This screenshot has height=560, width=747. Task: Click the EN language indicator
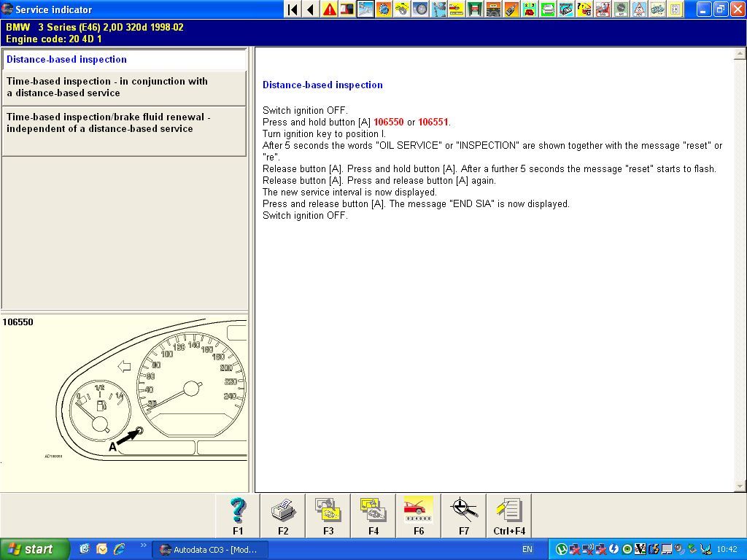pos(527,549)
